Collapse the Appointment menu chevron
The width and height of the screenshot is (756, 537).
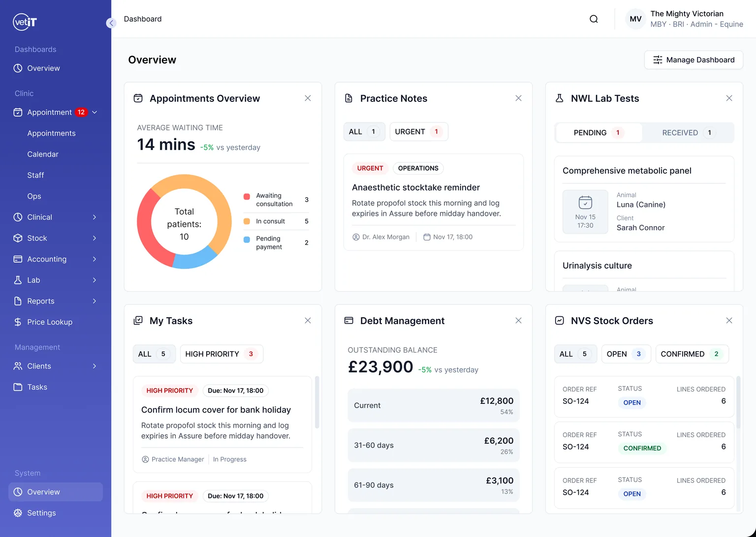pos(94,113)
